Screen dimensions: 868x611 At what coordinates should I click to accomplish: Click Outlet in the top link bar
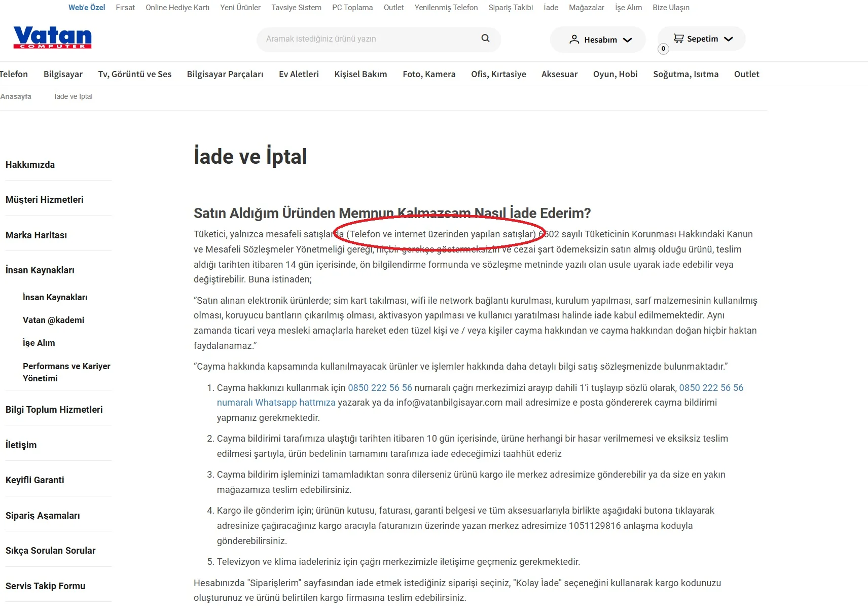pos(394,8)
